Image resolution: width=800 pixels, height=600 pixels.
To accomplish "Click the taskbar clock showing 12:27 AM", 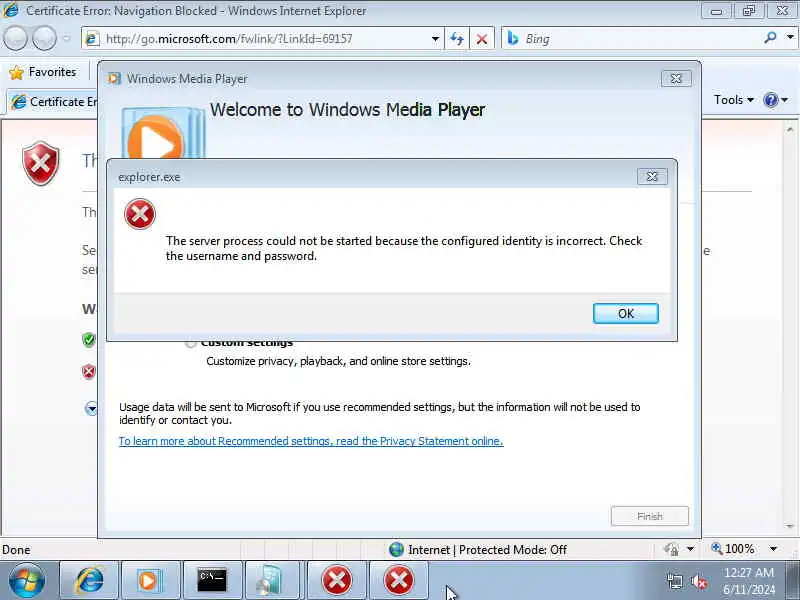I will pos(748,581).
